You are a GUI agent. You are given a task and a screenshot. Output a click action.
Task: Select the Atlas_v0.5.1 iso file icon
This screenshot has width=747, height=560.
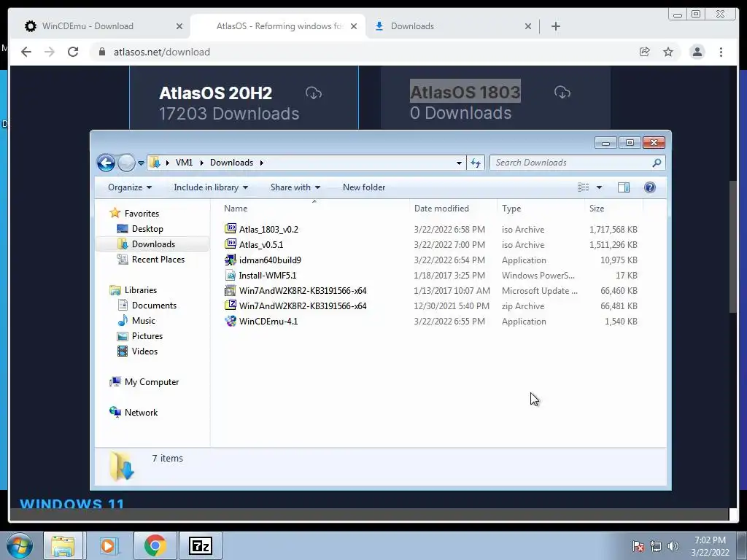click(231, 244)
